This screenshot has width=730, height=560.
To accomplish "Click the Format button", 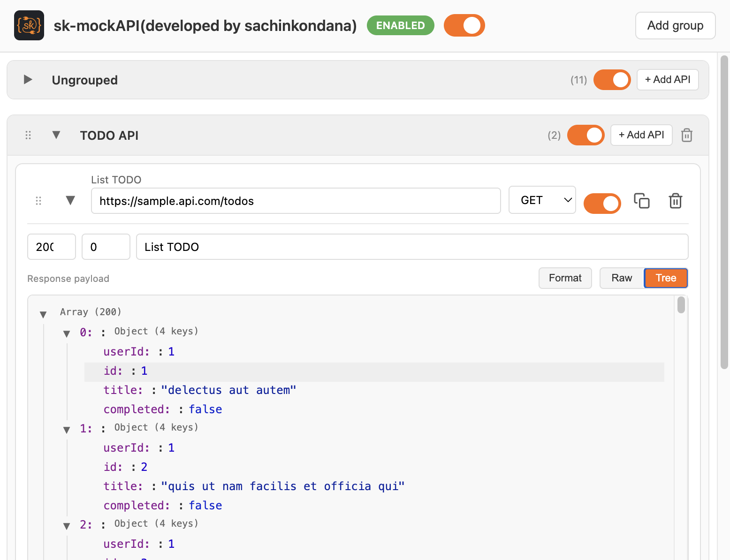I will coord(565,278).
